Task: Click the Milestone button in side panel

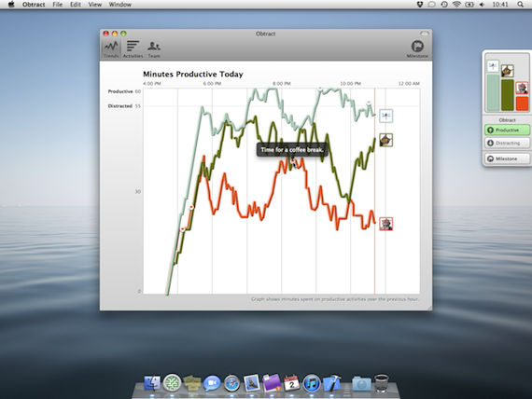Action: [507, 158]
